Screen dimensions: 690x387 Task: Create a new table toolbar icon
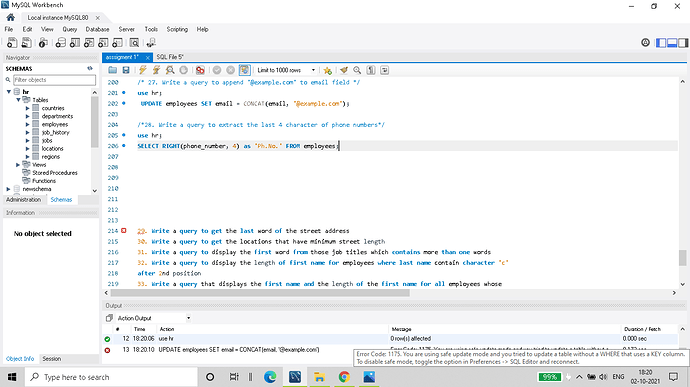coord(75,43)
